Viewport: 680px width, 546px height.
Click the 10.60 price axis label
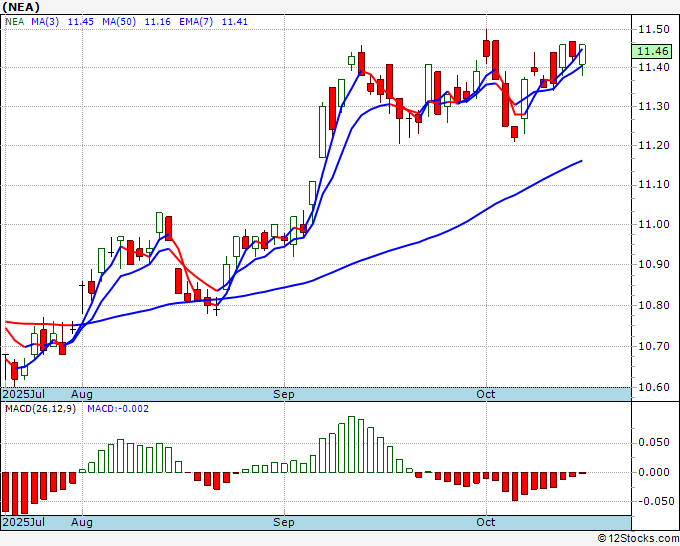tap(654, 387)
